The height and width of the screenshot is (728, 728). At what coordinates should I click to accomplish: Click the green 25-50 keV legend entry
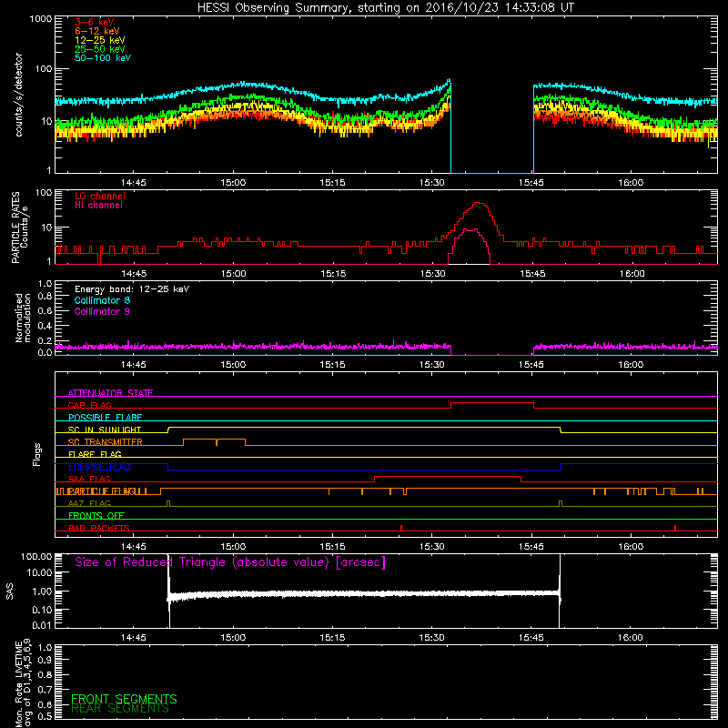pyautogui.click(x=100, y=49)
